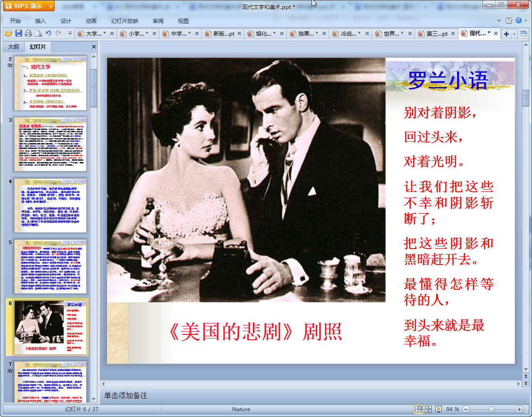Screen dimensions: 532x417
Task: Open the WPS 演示 application menu dropdown
Action: [x=51, y=6]
